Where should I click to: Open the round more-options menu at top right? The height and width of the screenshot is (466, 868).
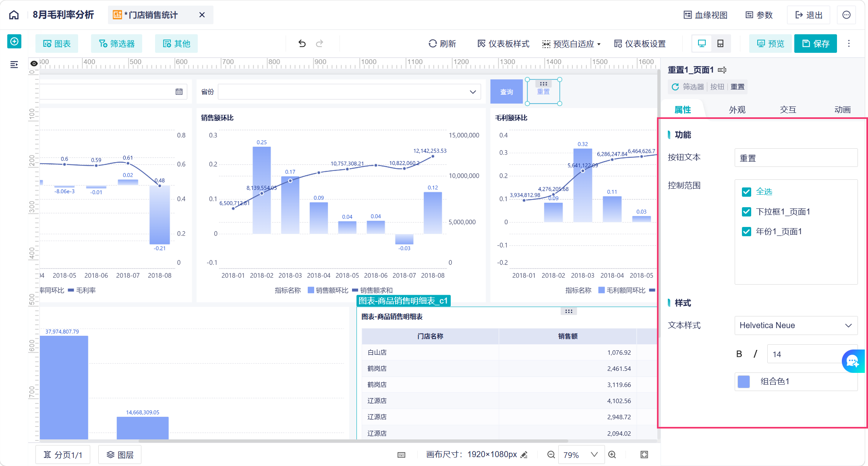(847, 15)
